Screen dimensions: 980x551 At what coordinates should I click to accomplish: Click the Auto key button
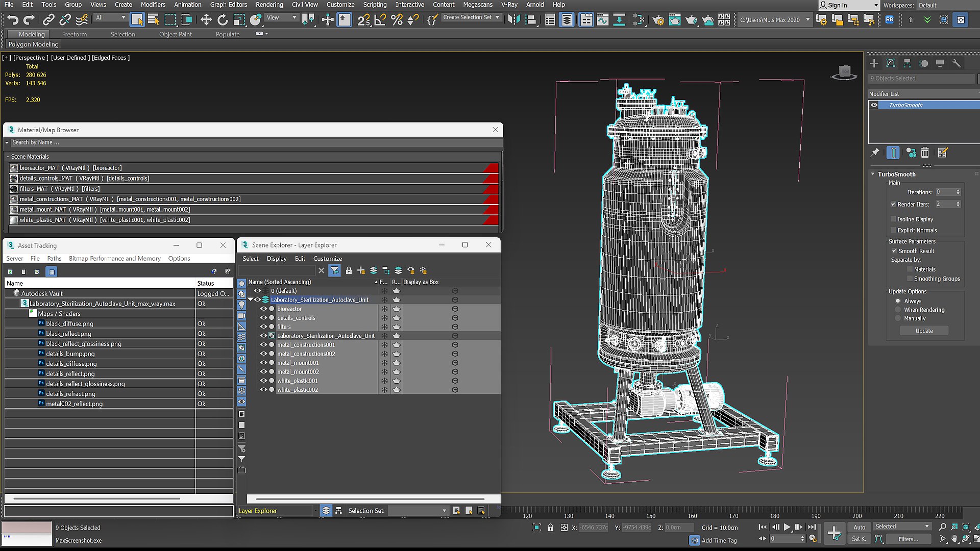860,527
